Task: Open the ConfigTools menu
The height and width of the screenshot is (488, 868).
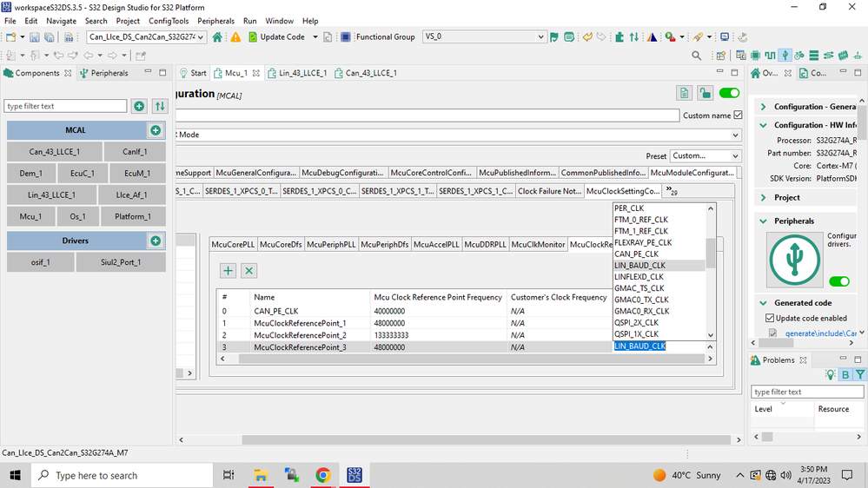Action: pos(169,21)
